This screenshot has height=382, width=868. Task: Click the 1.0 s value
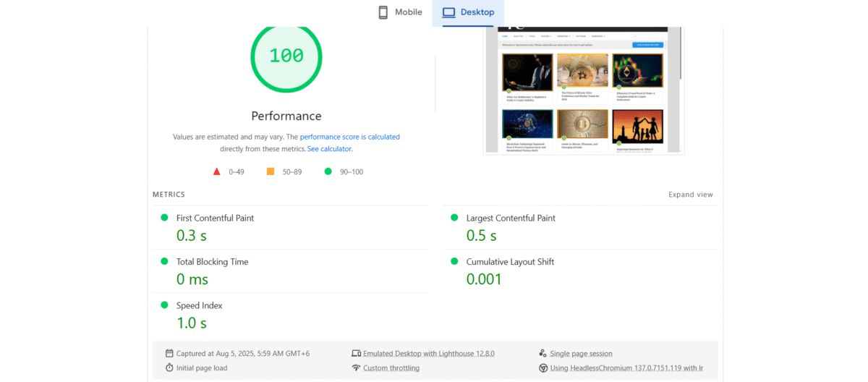point(192,323)
